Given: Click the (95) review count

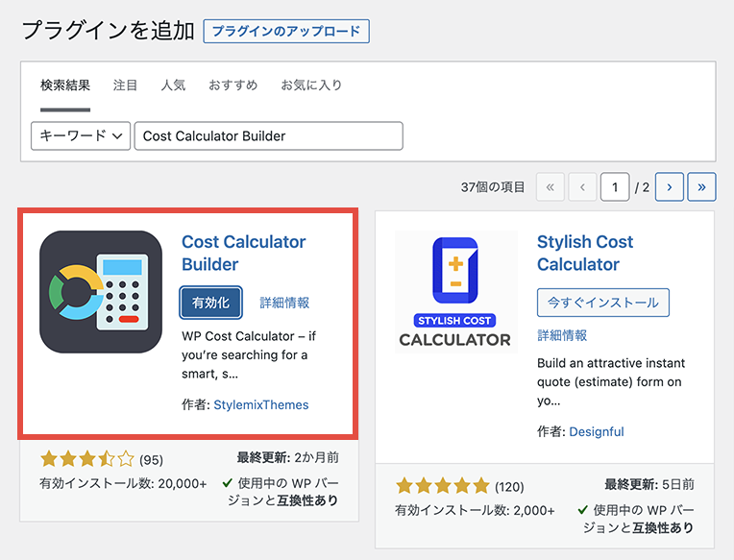Looking at the screenshot, I should (x=151, y=460).
